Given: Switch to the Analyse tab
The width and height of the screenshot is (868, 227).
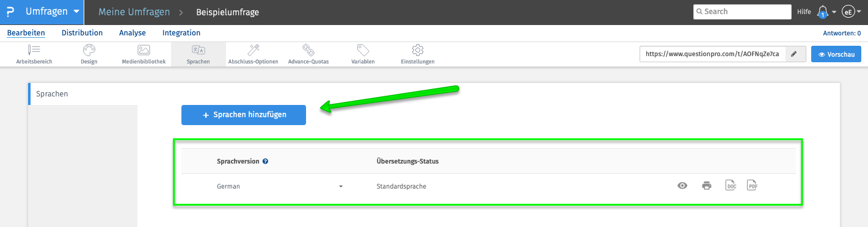Looking at the screenshot, I should pos(133,33).
